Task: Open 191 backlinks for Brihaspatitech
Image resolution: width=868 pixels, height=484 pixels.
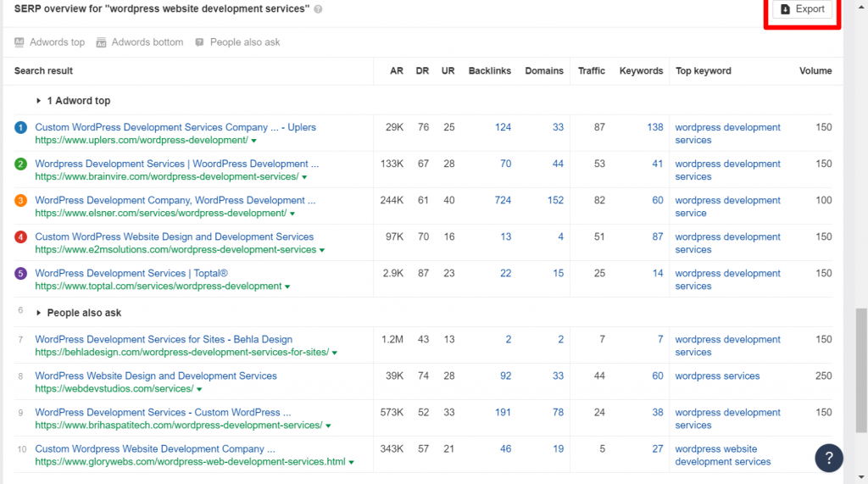Action: tap(503, 413)
